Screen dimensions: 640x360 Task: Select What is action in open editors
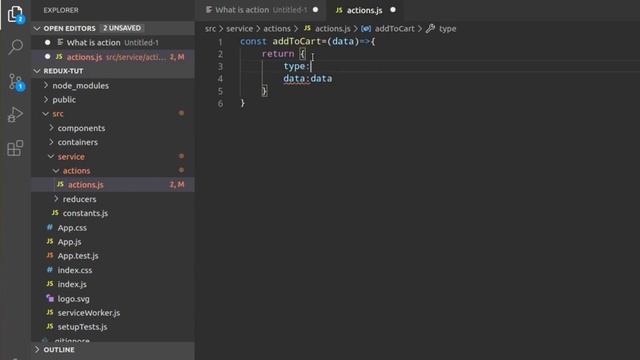tap(113, 42)
